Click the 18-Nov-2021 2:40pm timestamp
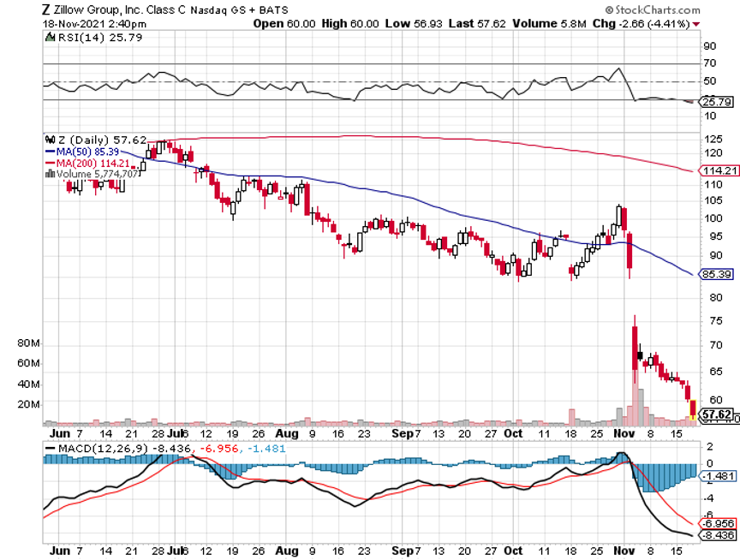Viewport: 740px width, 560px height. (x=94, y=24)
